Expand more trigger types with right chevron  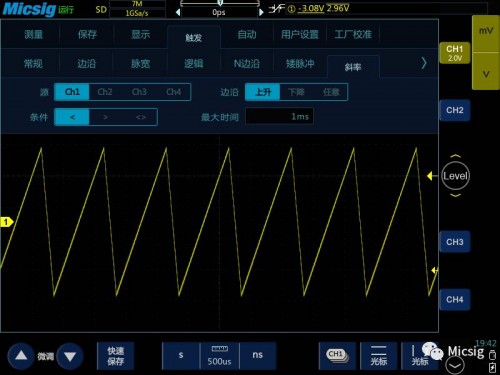click(x=424, y=63)
